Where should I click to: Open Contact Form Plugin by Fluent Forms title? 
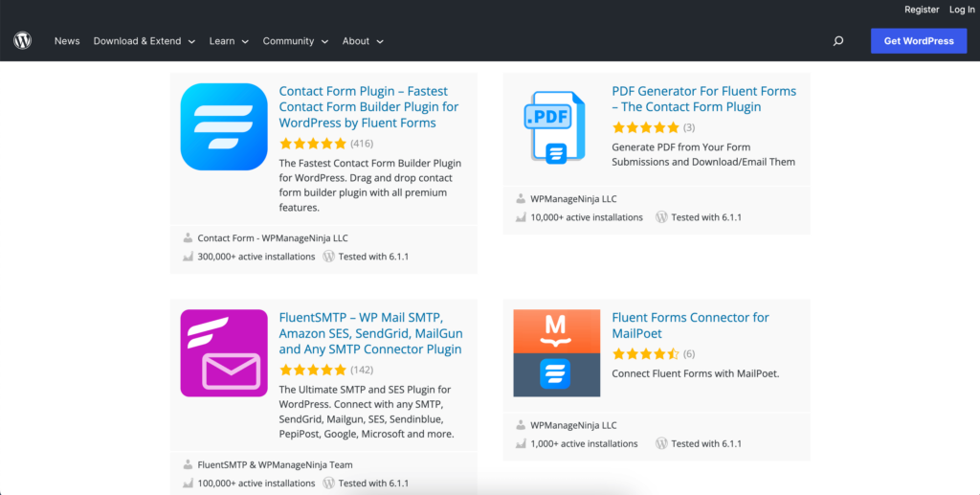[x=368, y=107]
